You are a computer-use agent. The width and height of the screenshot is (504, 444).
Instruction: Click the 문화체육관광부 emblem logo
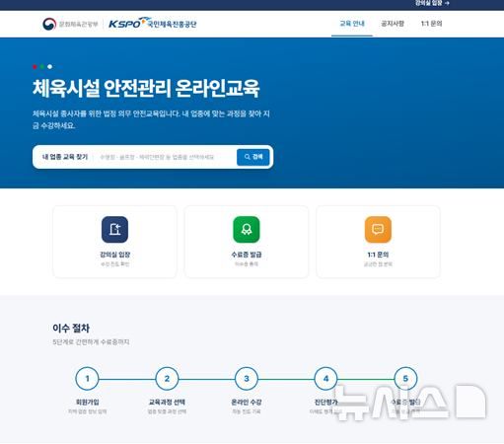coord(70,24)
